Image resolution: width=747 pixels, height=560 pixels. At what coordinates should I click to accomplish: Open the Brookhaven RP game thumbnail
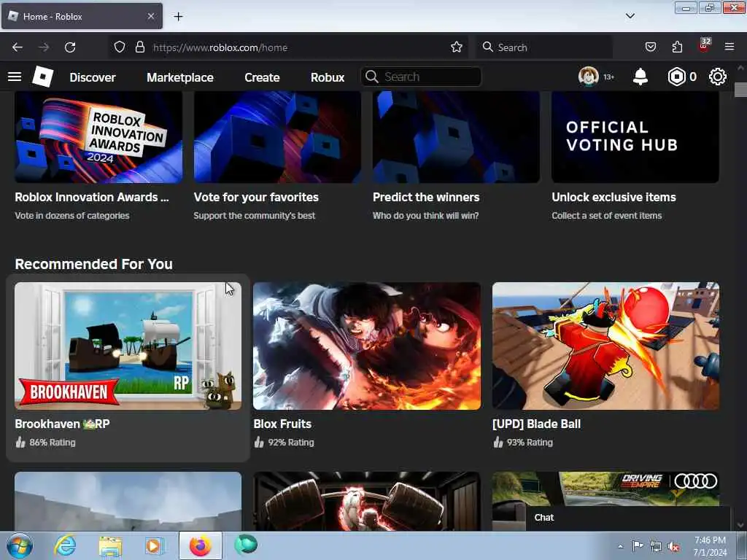(128, 346)
